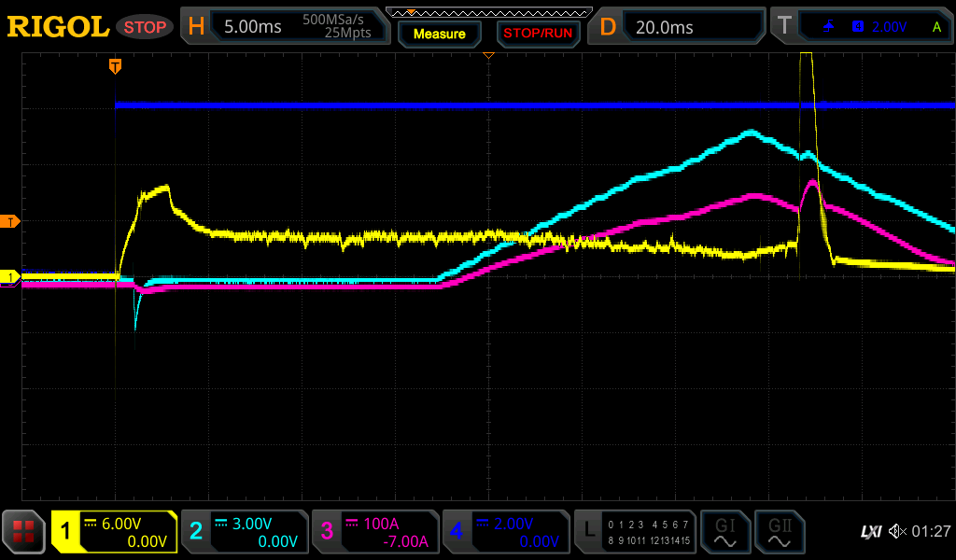Image resolution: width=956 pixels, height=560 pixels.
Task: Click the waveform memory position bar at top
Action: pos(488,12)
